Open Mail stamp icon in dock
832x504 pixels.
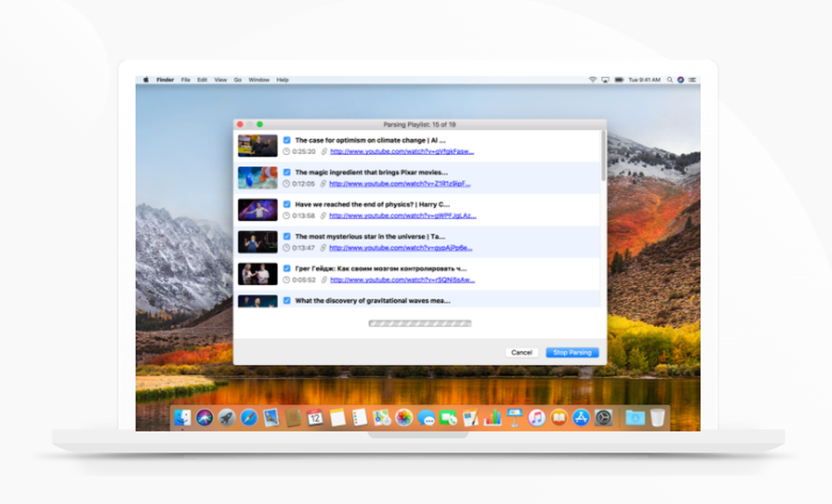[271, 418]
